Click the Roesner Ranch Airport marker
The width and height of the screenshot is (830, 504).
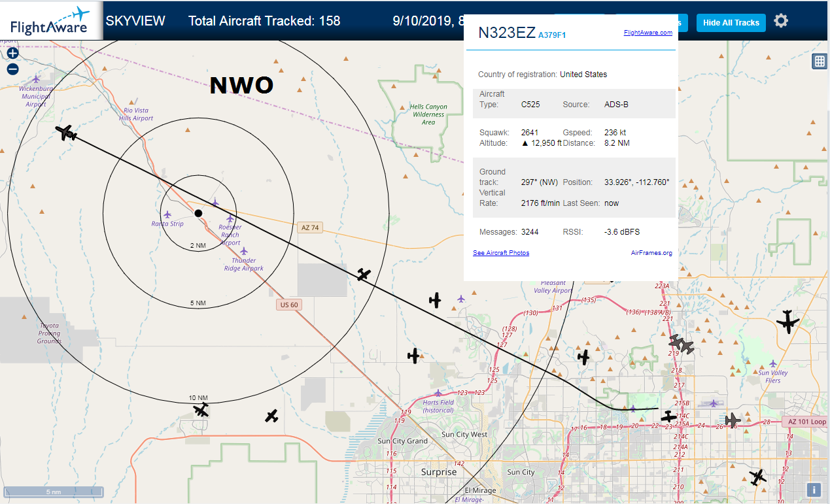[x=230, y=218]
